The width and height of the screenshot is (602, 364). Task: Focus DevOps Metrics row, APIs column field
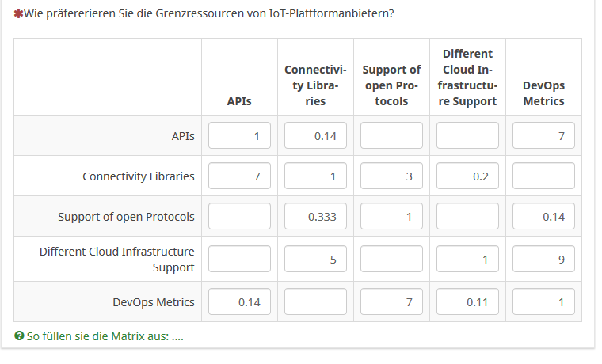pos(239,301)
